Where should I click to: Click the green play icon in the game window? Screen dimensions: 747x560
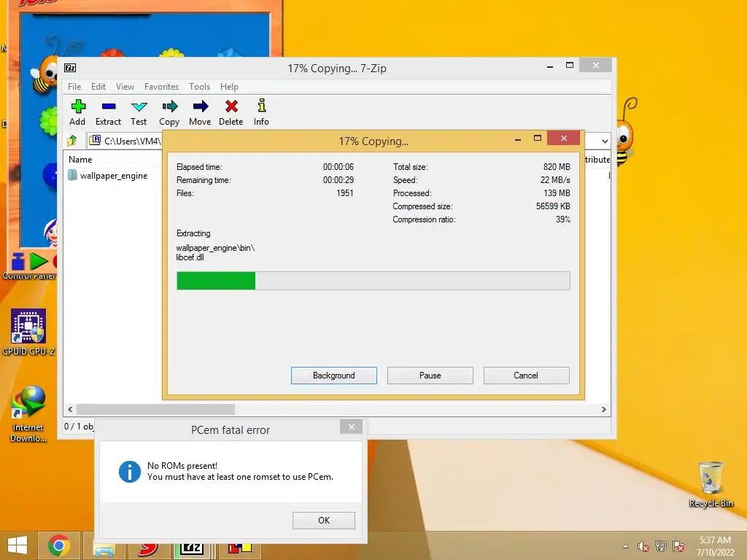point(39,262)
